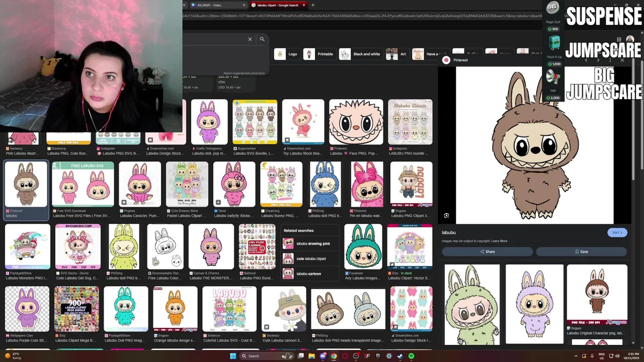Save the previewed labubu image
Screen dimensions: 644x362
click(x=581, y=251)
